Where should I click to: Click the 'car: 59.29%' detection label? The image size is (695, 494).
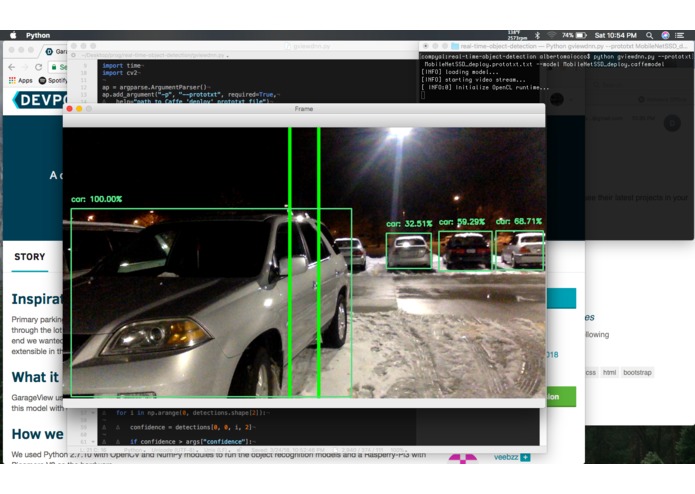pyautogui.click(x=462, y=222)
